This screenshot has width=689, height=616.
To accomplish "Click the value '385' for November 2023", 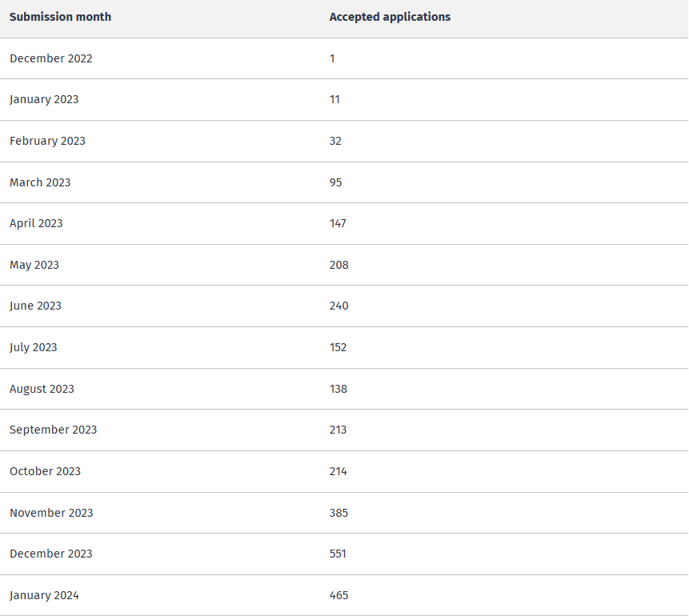I will pos(338,513).
